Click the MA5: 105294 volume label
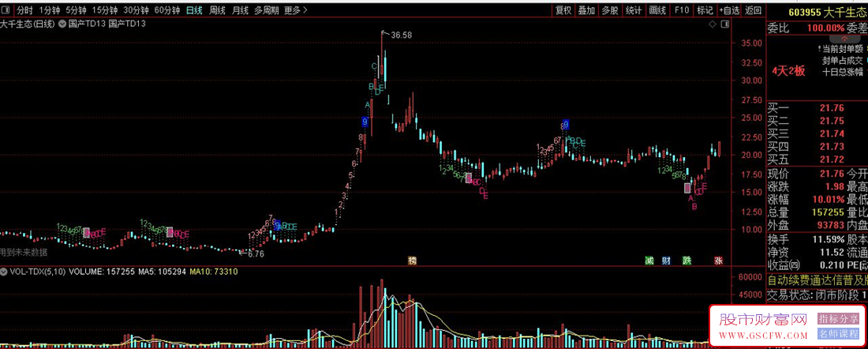The image size is (868, 349). tap(163, 272)
